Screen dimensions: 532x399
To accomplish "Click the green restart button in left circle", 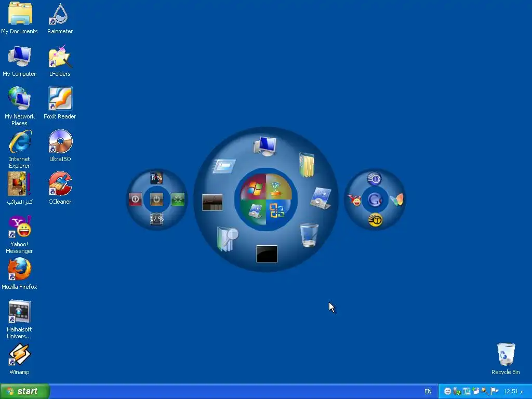I will pos(178,199).
